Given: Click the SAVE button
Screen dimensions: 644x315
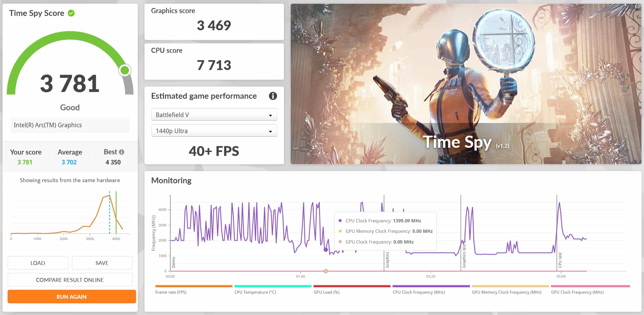Looking at the screenshot, I should pyautogui.click(x=102, y=263).
